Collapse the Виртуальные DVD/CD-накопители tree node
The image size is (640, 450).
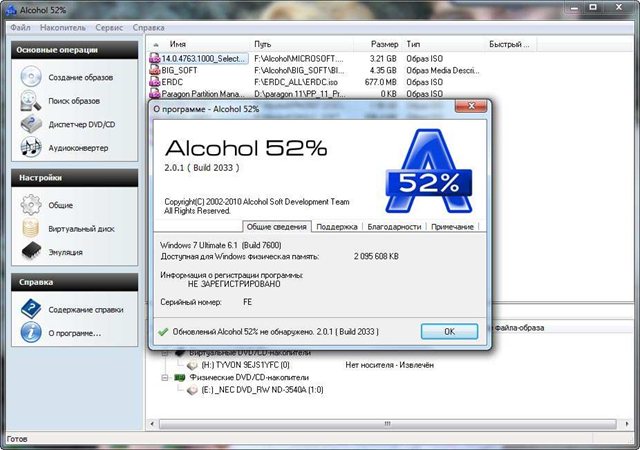click(164, 353)
